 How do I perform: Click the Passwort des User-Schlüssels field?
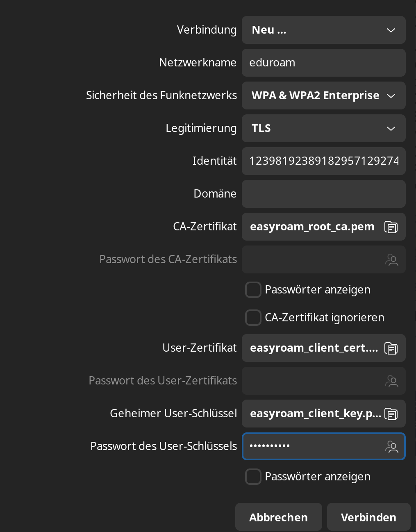pyautogui.click(x=311, y=446)
